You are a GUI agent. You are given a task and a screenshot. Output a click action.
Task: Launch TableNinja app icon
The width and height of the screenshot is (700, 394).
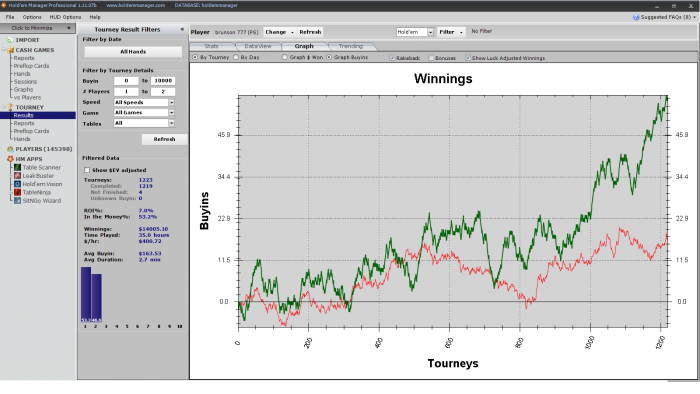pos(17,192)
